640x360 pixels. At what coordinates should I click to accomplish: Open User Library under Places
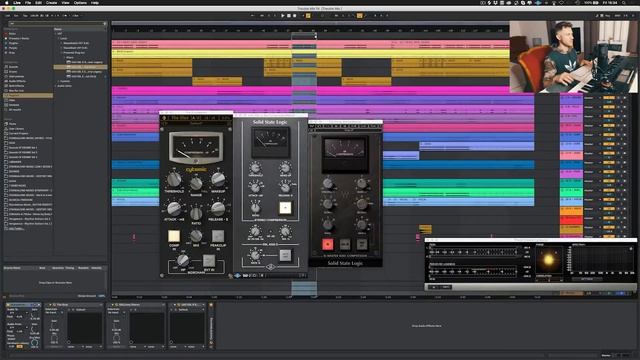pos(16,129)
